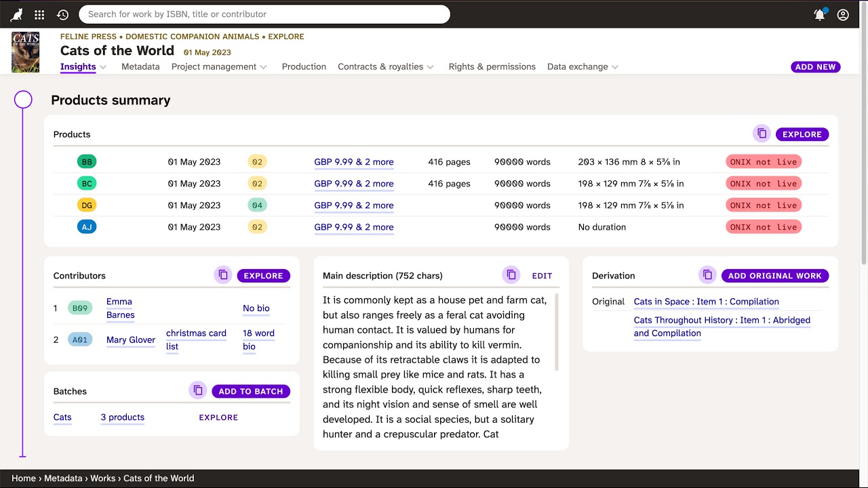Screen dimensions: 868x488
Task: Click the No bio link
Action: 256,308
